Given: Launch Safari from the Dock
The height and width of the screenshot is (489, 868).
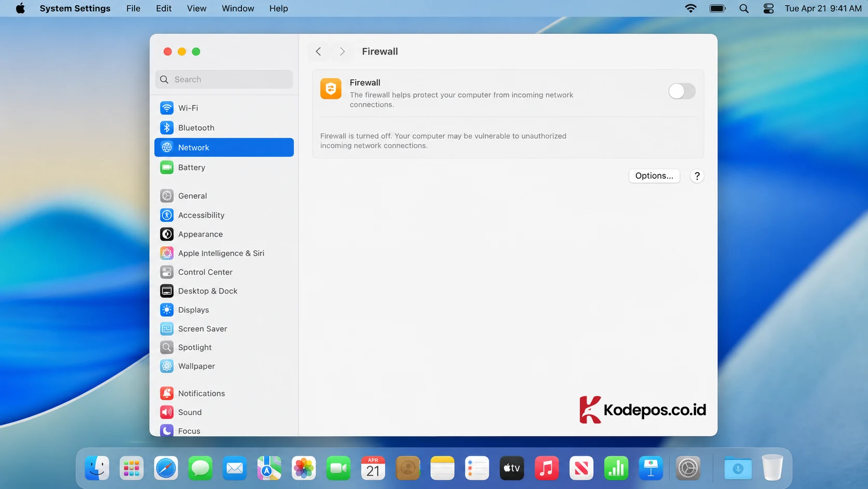Looking at the screenshot, I should click(x=166, y=468).
